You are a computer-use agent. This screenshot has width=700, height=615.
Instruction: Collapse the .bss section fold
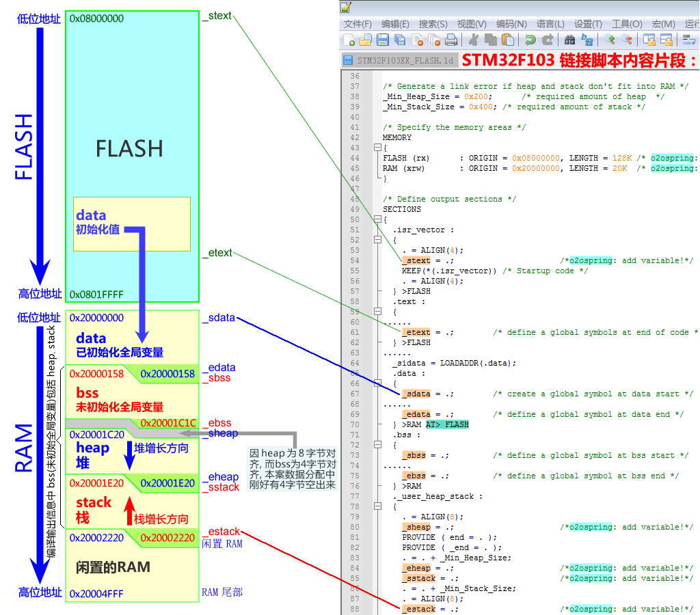tap(378, 443)
